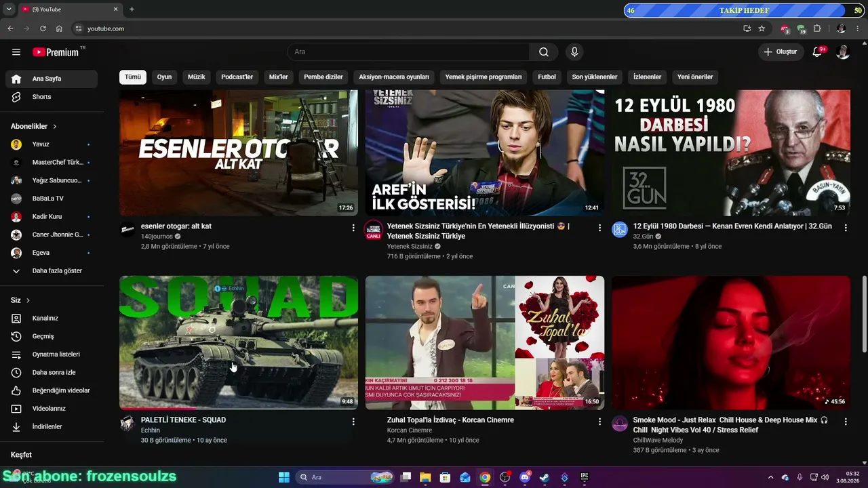Open the Yetenek Sizsiniz channel avatar
Screen dimensions: 868x488
click(374, 229)
